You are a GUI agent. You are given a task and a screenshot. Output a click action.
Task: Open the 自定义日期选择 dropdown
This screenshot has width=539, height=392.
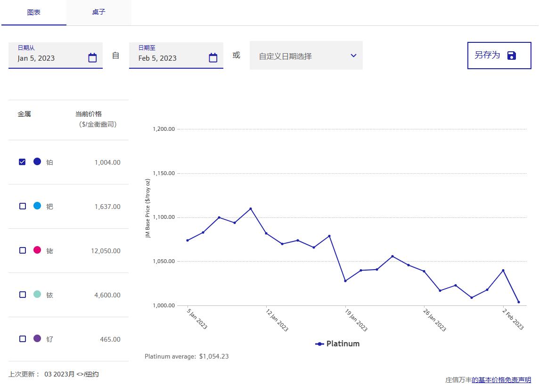pyautogui.click(x=306, y=55)
